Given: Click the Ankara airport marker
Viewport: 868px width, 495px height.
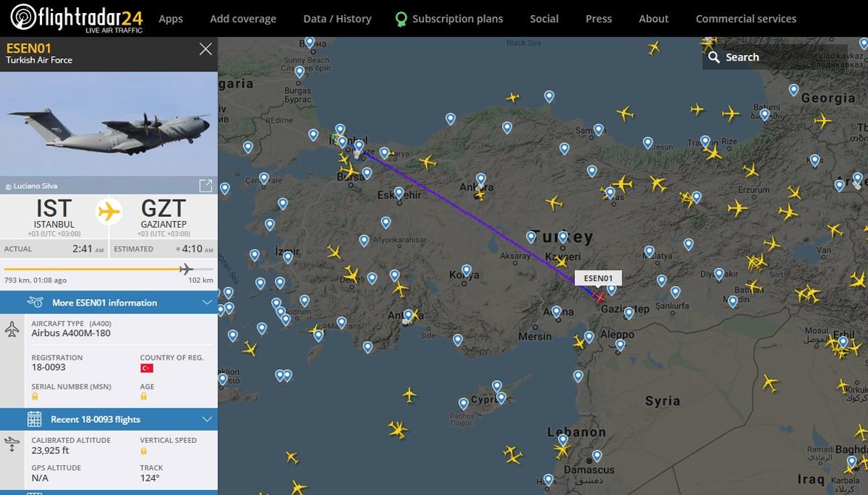Looking at the screenshot, I should pos(481,178).
